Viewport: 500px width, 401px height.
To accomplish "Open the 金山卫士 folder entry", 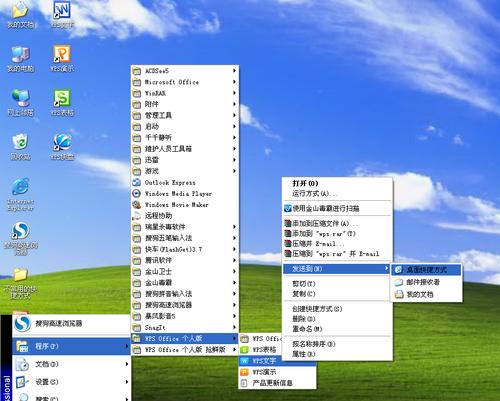I will [185, 272].
